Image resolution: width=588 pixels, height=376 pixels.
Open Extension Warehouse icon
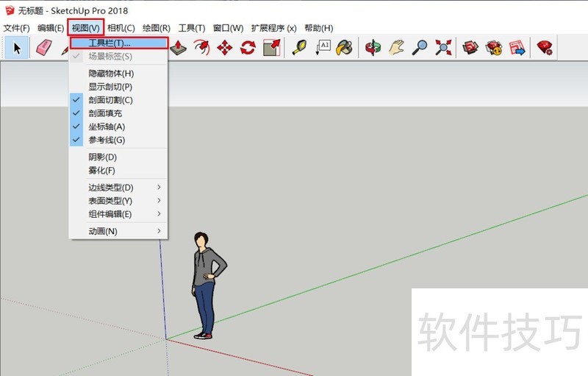pos(494,48)
